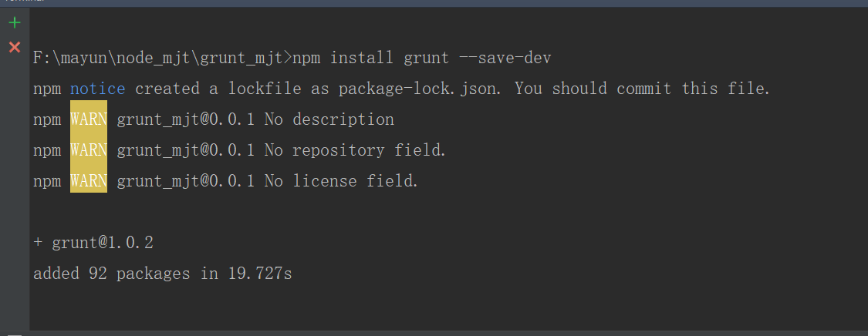Click the 'No repository field.' warning text
Screen dimensions: 868x336
tap(355, 150)
